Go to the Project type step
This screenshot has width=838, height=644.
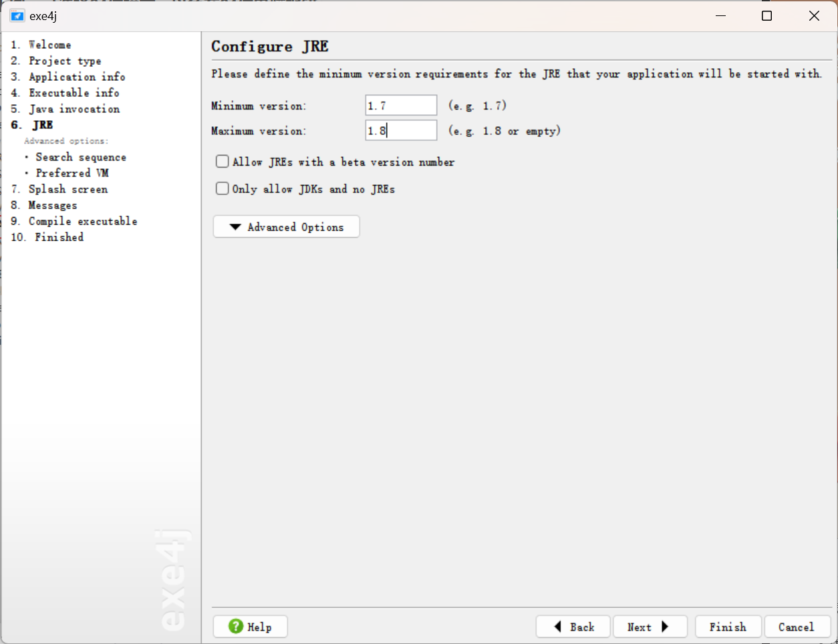65,61
